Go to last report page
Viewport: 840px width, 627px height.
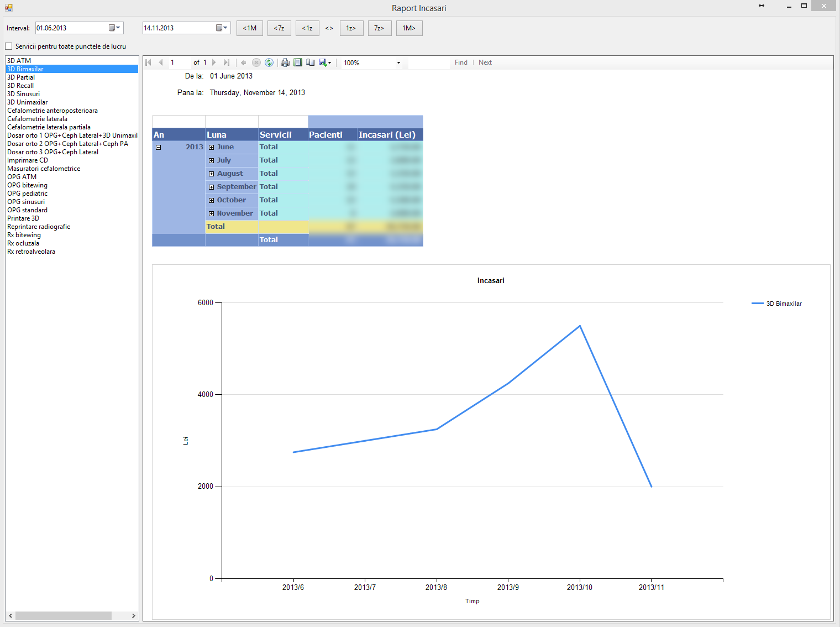[227, 62]
